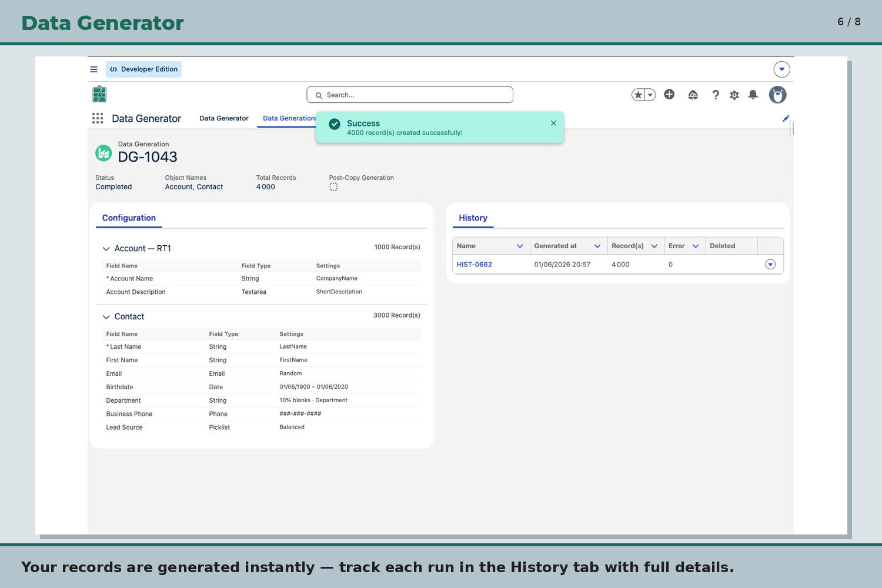
Task: Open the Name column dropdown
Action: coord(520,246)
